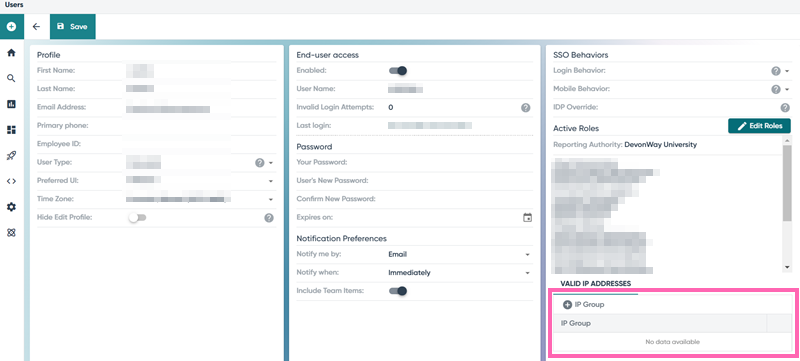Screen dimensions: 800x361
Task: Go to Home via sidebar icon
Action: pyautogui.click(x=11, y=53)
